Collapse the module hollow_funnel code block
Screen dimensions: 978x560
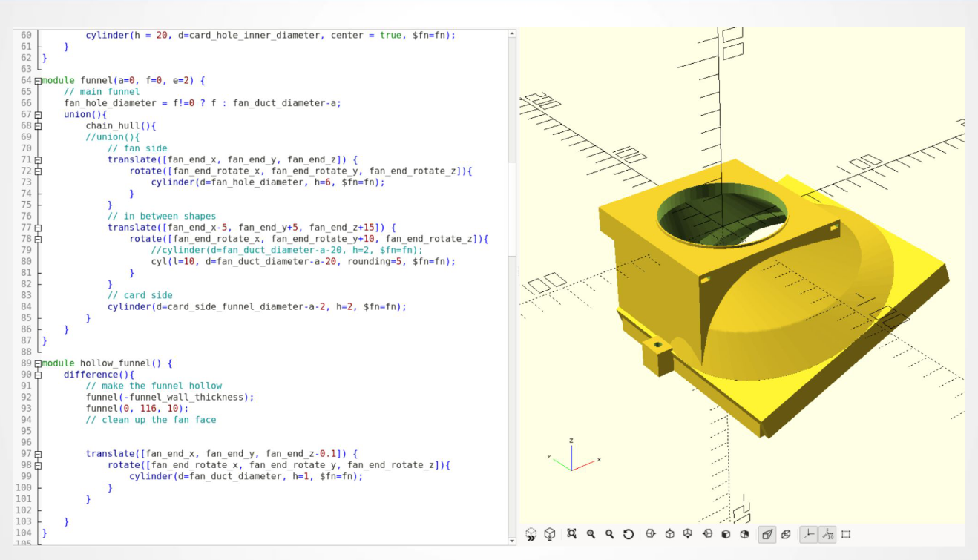click(38, 363)
